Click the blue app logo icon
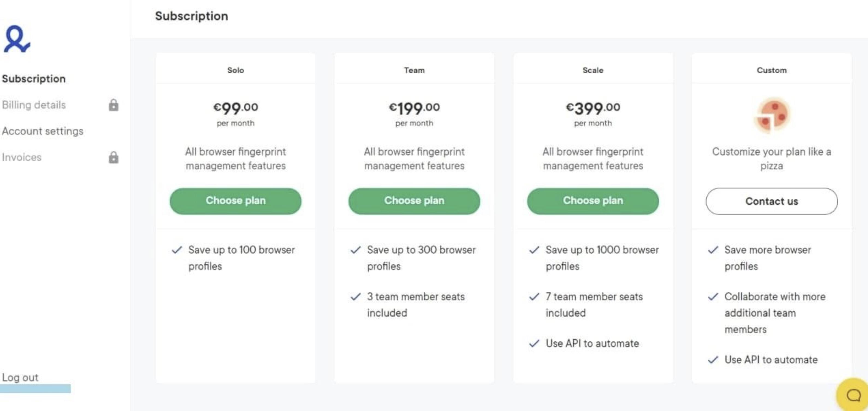This screenshot has width=868, height=411. coord(17,39)
